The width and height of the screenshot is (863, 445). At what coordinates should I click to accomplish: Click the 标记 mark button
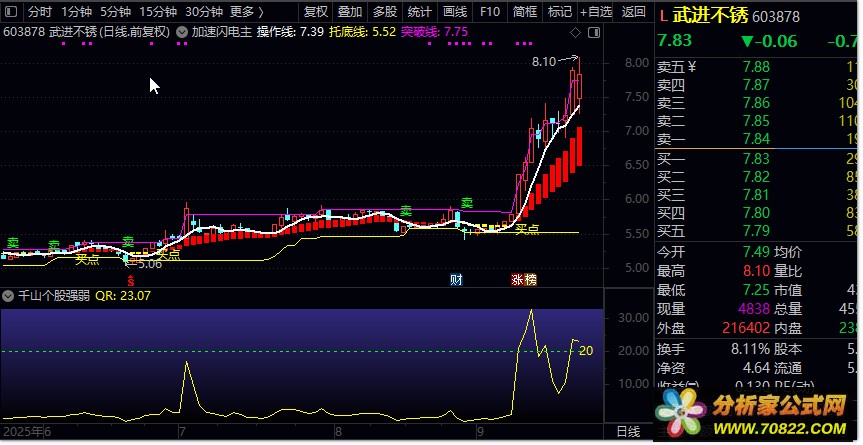coord(559,12)
